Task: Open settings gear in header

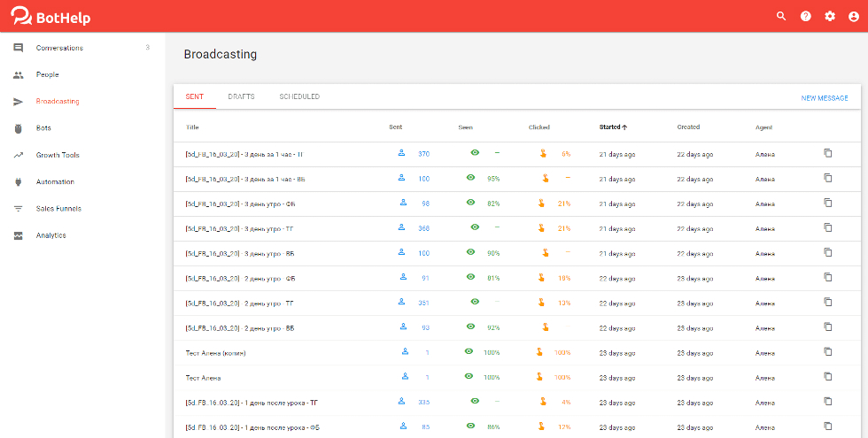Action: (830, 16)
